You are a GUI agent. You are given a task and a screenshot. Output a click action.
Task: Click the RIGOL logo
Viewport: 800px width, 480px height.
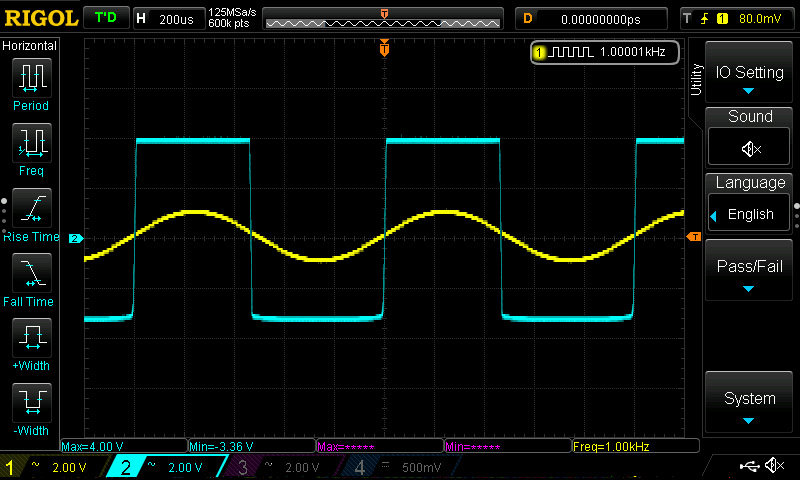point(41,19)
